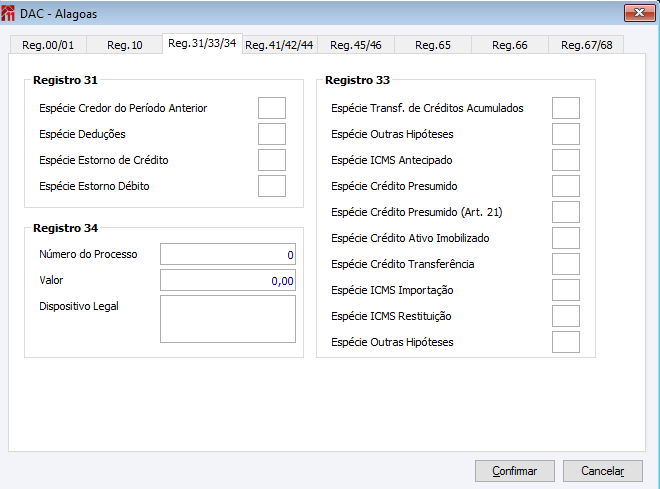Screen dimensions: 660x489
Task: Switch to the Reg.66 tab
Action: pos(510,45)
